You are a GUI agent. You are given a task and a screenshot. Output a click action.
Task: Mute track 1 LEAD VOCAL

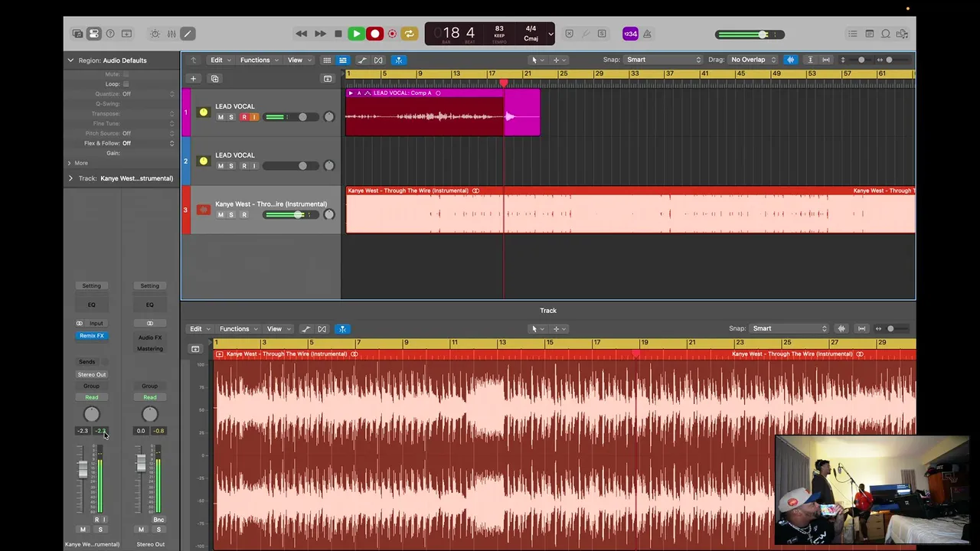220,117
